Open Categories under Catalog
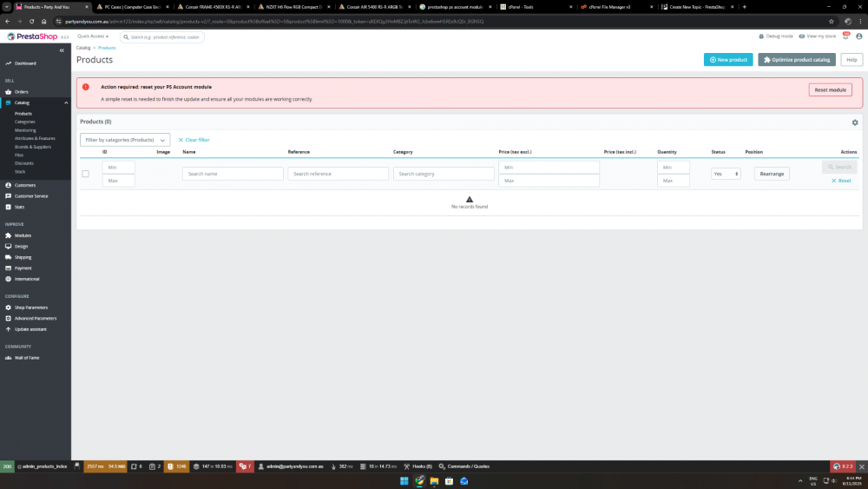 coord(25,122)
